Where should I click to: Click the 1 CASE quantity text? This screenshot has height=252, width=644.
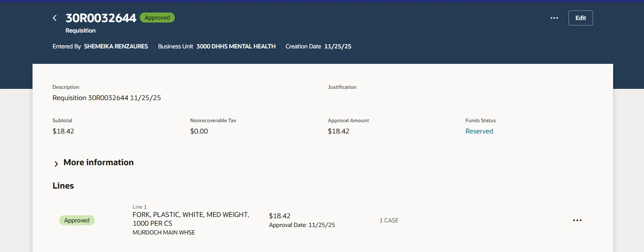(389, 220)
